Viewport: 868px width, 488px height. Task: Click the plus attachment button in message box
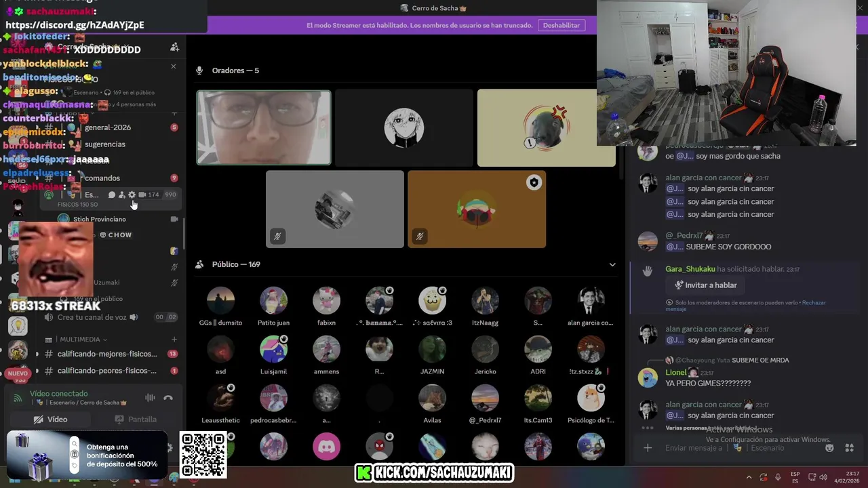[648, 448]
